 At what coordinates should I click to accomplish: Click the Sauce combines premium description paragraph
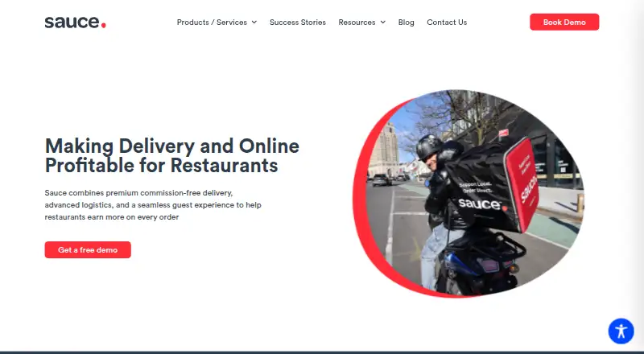[x=153, y=205]
